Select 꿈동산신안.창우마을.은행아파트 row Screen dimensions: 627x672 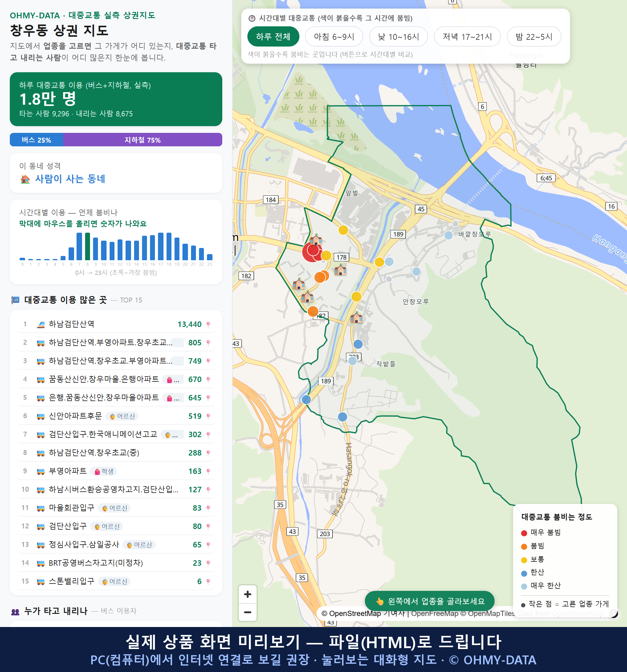pyautogui.click(x=116, y=379)
